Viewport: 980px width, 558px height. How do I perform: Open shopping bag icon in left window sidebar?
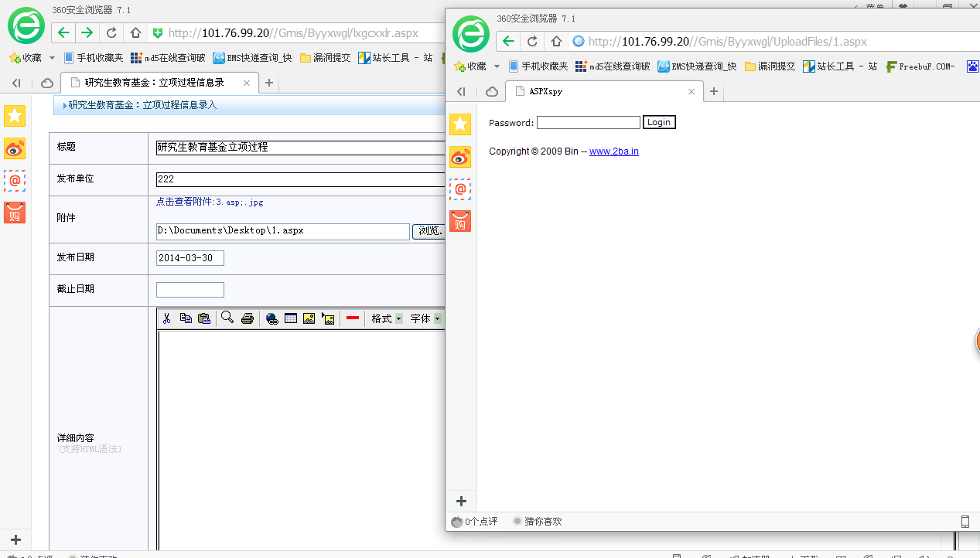tap(15, 213)
